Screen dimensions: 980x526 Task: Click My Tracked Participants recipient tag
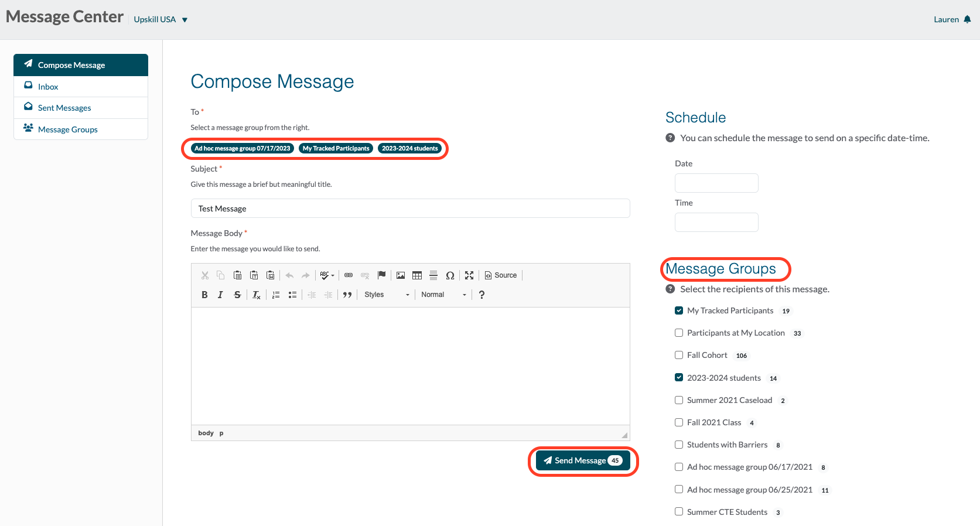coord(336,148)
